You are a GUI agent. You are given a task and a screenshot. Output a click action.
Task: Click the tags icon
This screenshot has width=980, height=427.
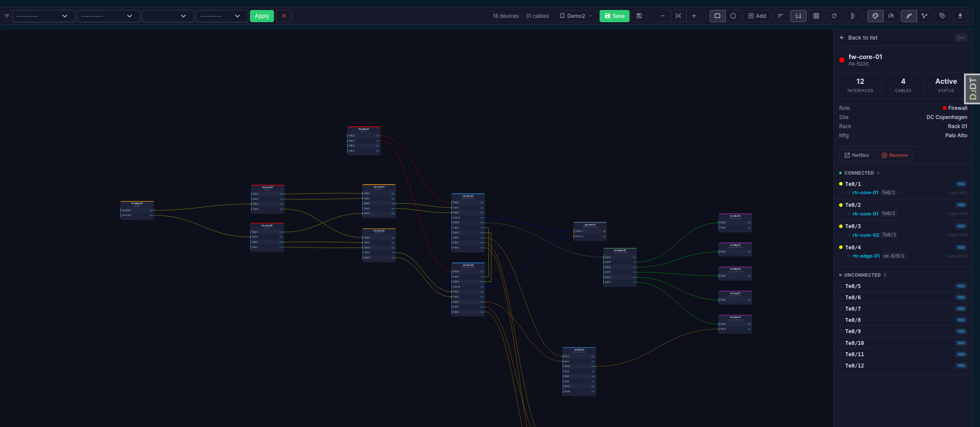[942, 16]
